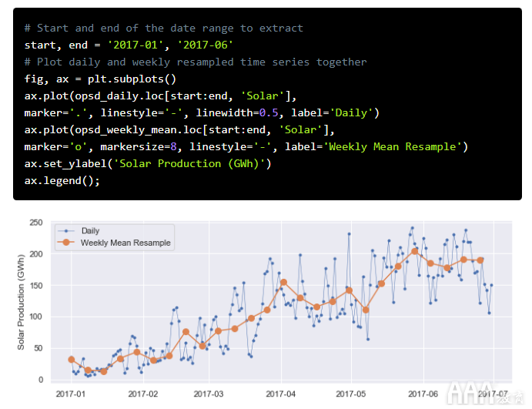Screen dimensions: 532x409
Task: Click the x-axis label 2017-04
Action: [280, 394]
